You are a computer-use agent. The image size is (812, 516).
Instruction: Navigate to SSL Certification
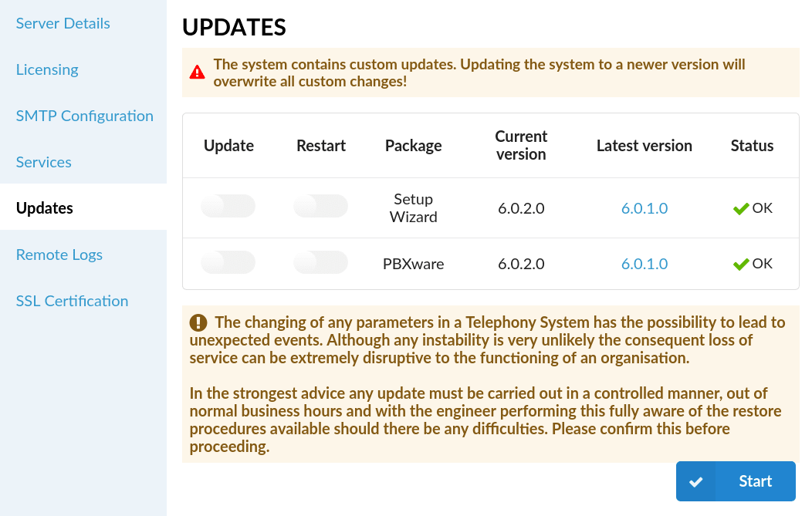click(x=72, y=301)
